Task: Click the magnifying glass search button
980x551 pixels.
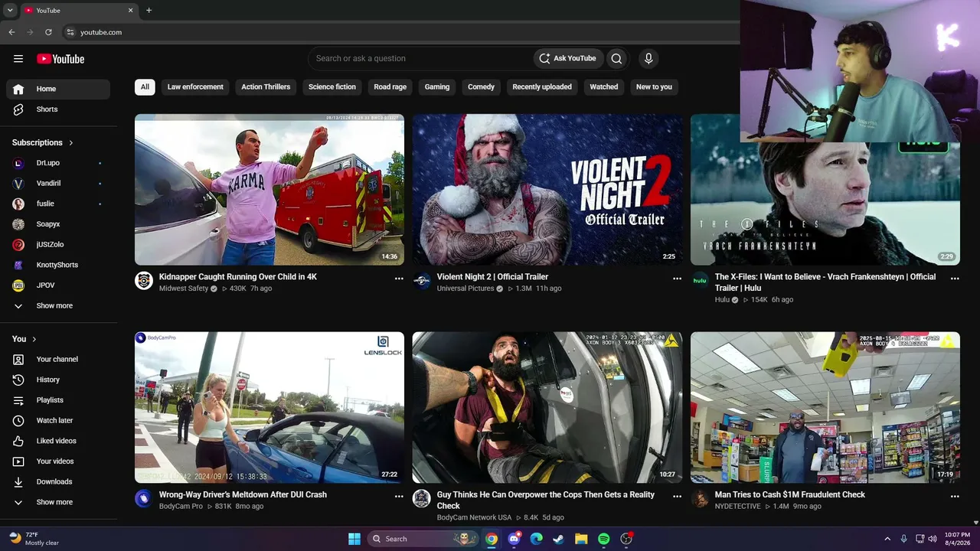Action: (x=616, y=58)
